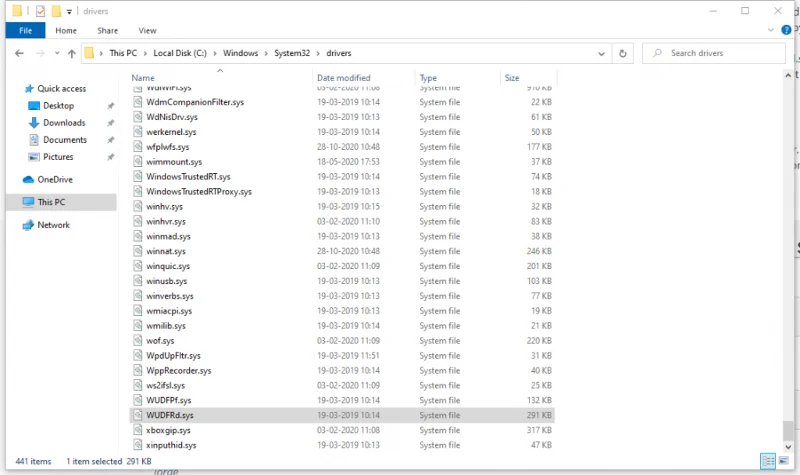The width and height of the screenshot is (800, 475).
Task: Click the Search drivers input box
Action: point(713,53)
